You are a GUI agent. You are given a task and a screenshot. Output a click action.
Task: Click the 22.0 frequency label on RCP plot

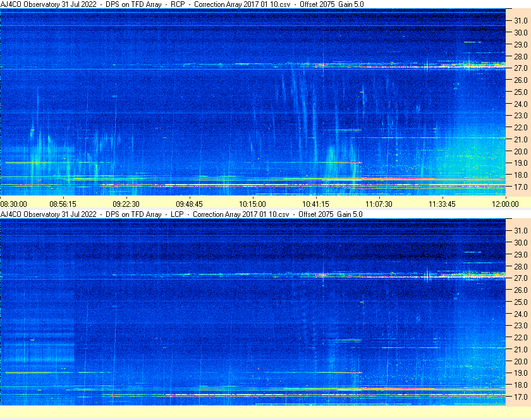[521, 128]
